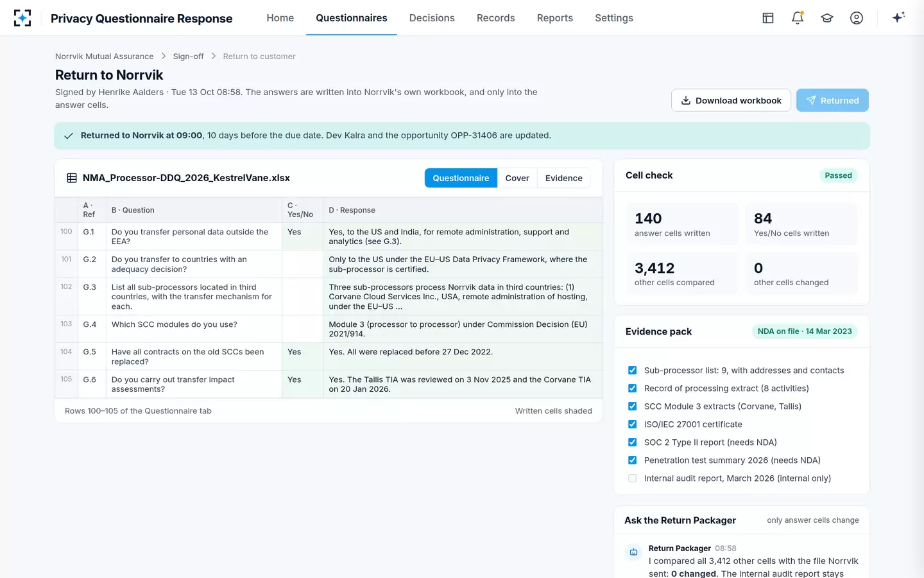Toggle Record of processing extract checkbox
The width and height of the screenshot is (924, 578).
pyautogui.click(x=632, y=389)
